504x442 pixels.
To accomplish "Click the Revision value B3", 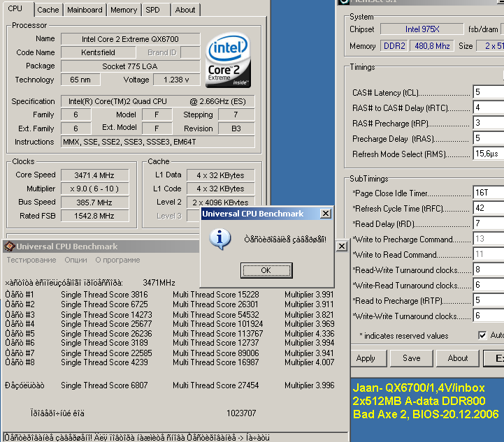I will pos(236,128).
